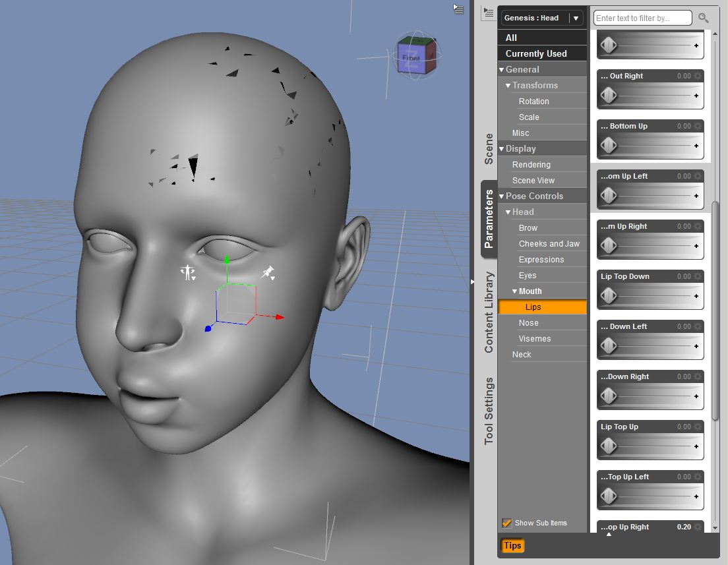Viewport: 728px width, 565px height.
Task: Open gear settings for ...om Up Left
Action: 698,176
